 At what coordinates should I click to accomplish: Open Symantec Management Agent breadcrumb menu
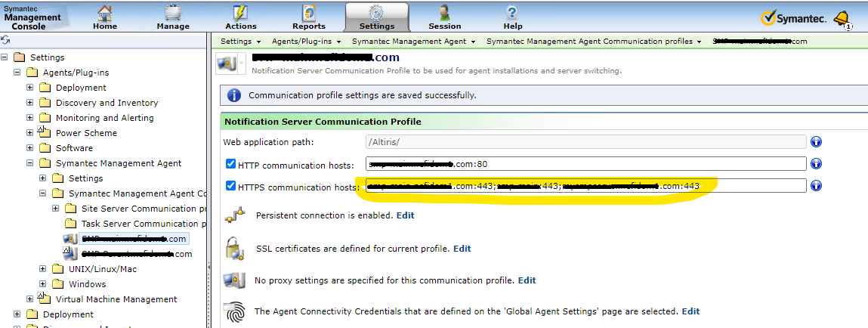pyautogui.click(x=414, y=42)
